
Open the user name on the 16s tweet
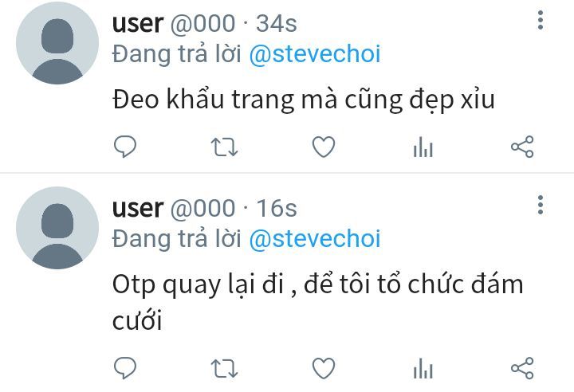tap(138, 209)
